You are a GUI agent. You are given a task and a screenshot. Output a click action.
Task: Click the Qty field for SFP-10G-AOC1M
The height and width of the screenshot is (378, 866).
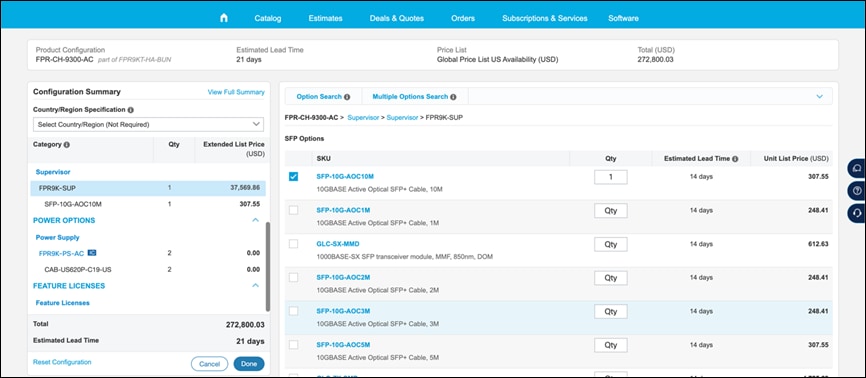click(610, 211)
